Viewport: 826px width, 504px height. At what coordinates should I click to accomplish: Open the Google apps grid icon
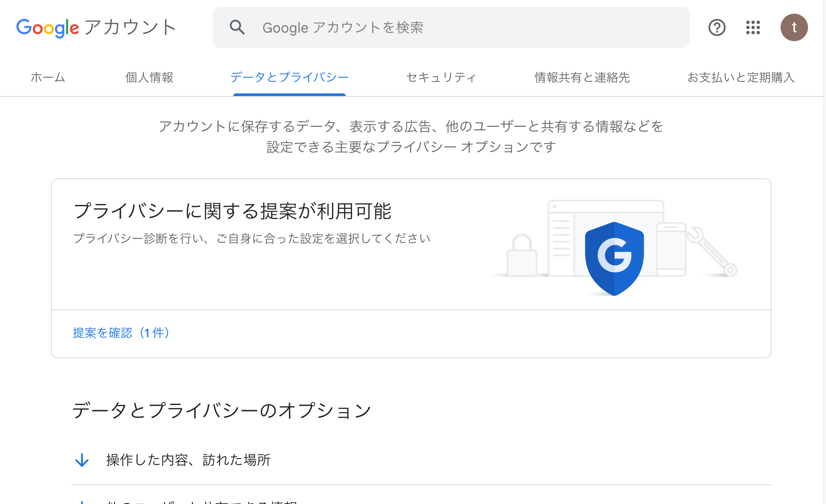pyautogui.click(x=753, y=27)
